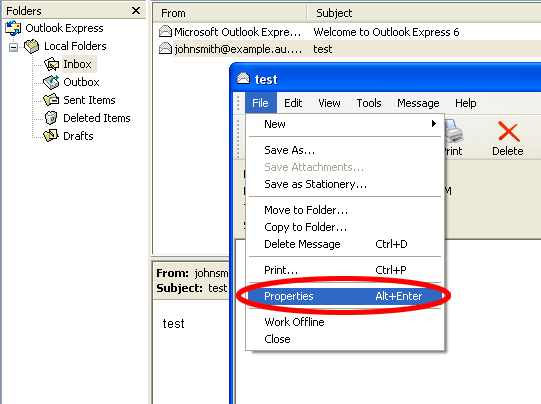Screen dimensions: 541x404
Task: Select the Inbox folder label
Action: point(77,64)
